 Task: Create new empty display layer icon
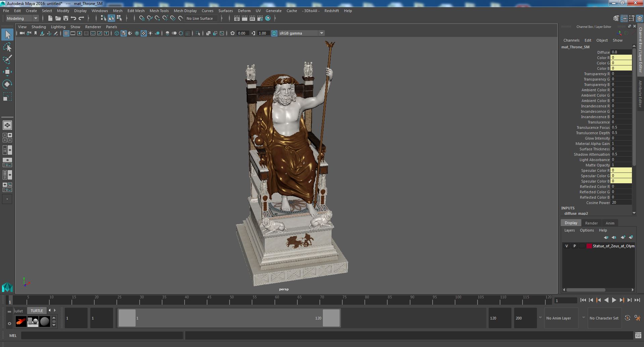click(623, 237)
